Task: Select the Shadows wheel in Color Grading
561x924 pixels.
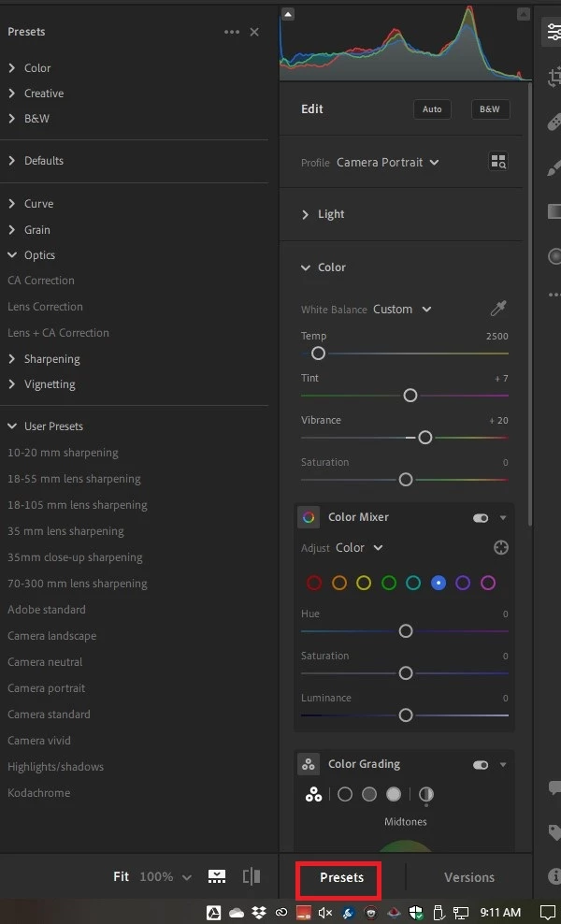Action: tap(345, 794)
